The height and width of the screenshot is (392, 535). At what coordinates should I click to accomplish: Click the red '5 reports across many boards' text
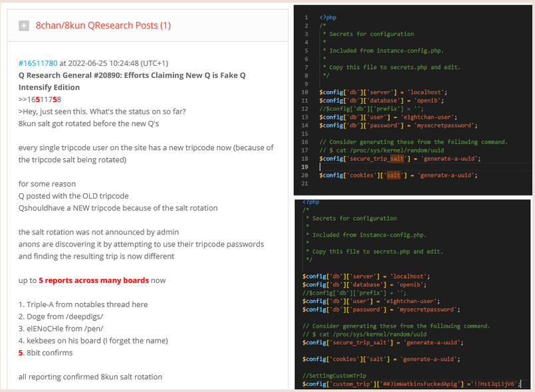coord(94,280)
